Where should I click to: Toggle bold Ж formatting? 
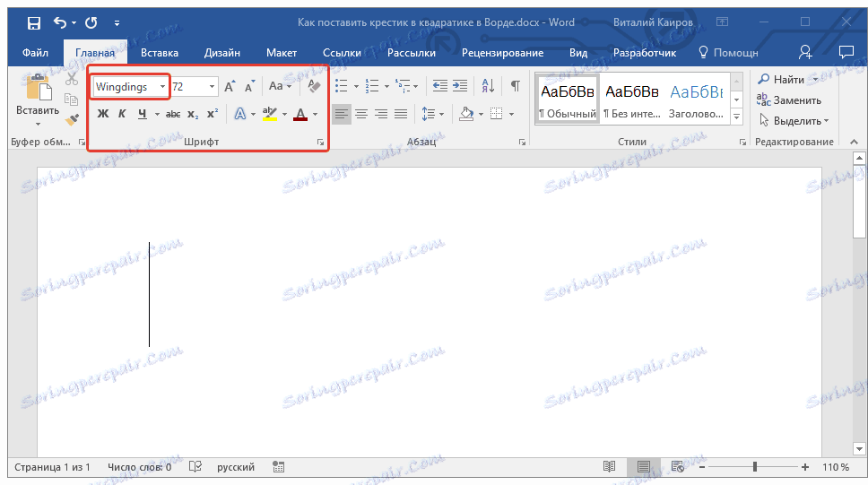pyautogui.click(x=103, y=114)
